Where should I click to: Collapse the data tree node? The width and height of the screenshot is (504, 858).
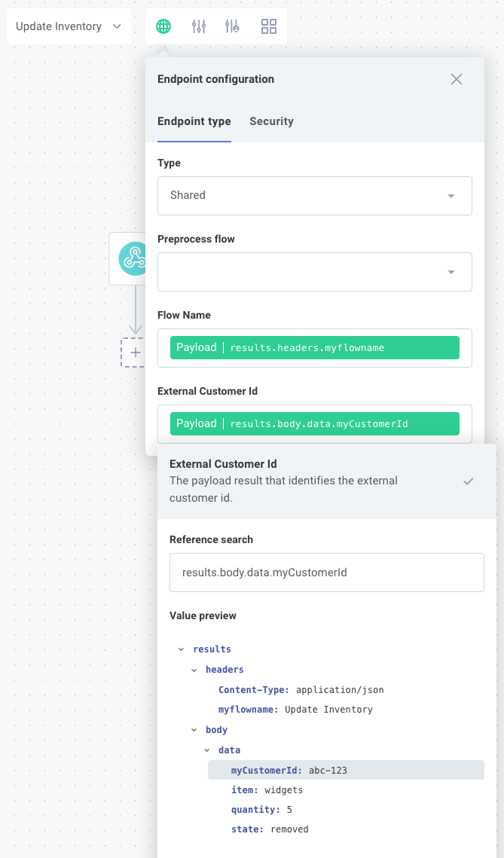pos(206,750)
